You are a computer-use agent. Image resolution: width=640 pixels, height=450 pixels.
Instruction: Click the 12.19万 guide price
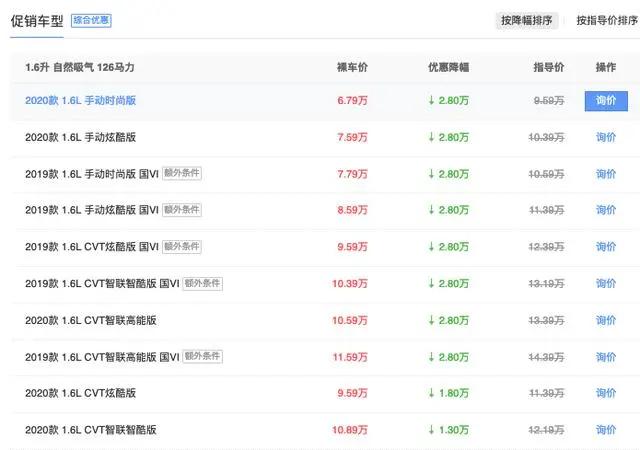[547, 430]
